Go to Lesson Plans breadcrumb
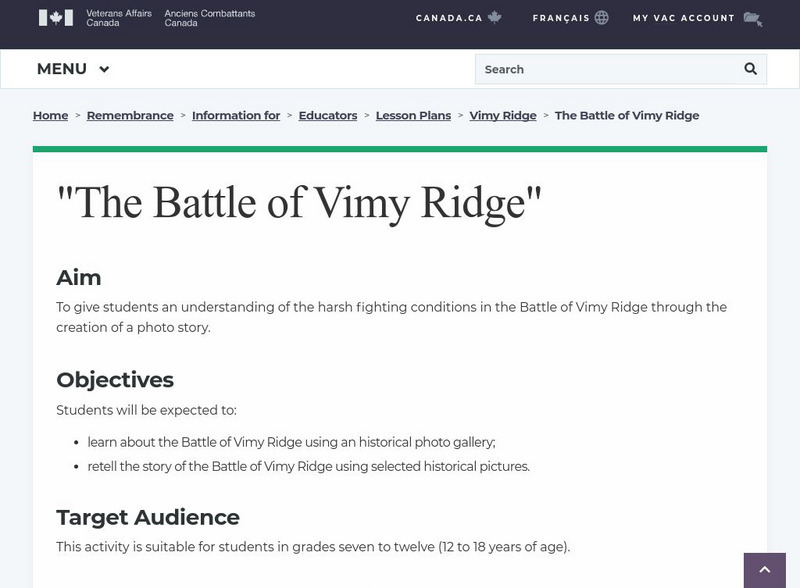The width and height of the screenshot is (800, 588). click(413, 115)
